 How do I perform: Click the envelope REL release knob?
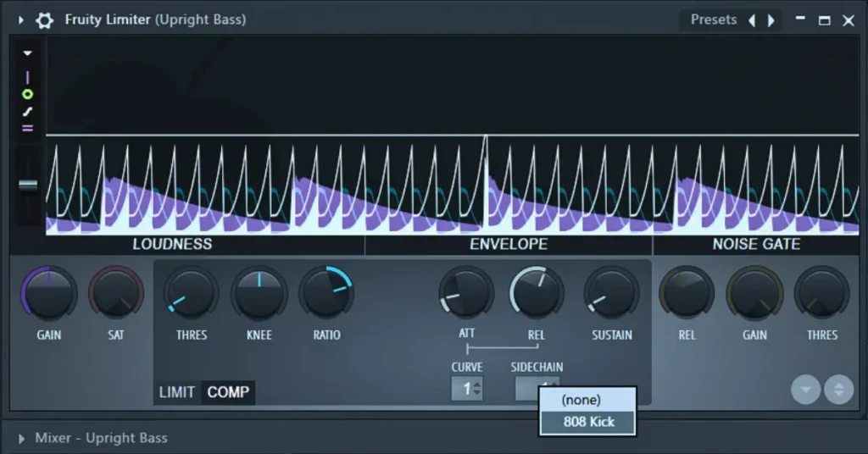(x=537, y=294)
